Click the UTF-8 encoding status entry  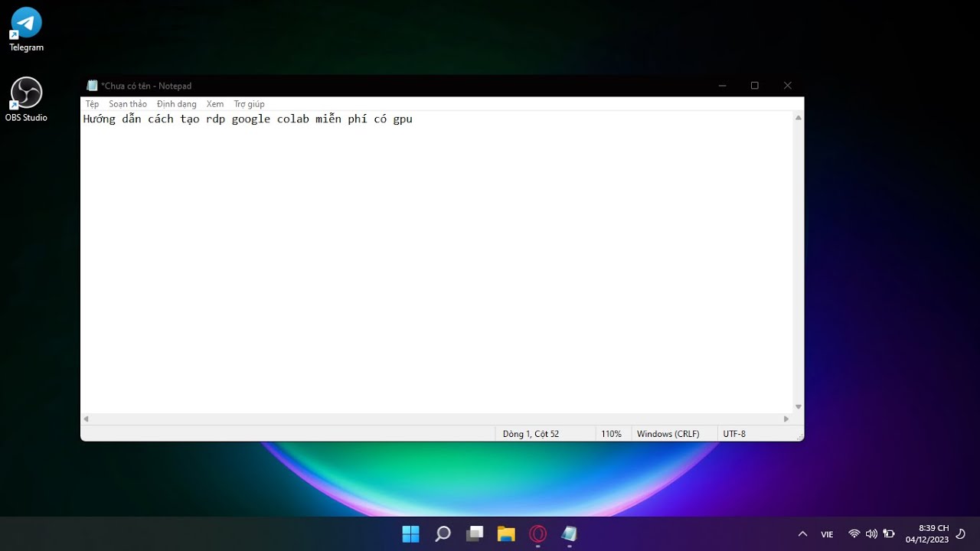click(734, 434)
